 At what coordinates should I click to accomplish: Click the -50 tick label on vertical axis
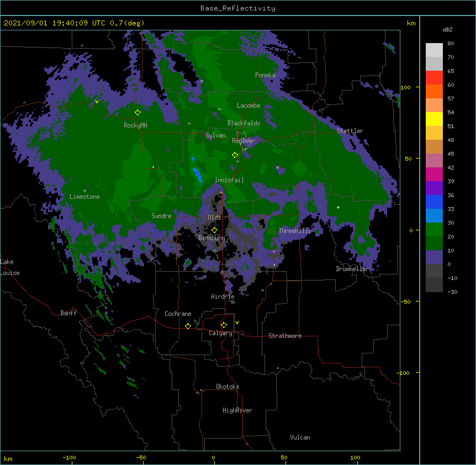click(x=405, y=302)
